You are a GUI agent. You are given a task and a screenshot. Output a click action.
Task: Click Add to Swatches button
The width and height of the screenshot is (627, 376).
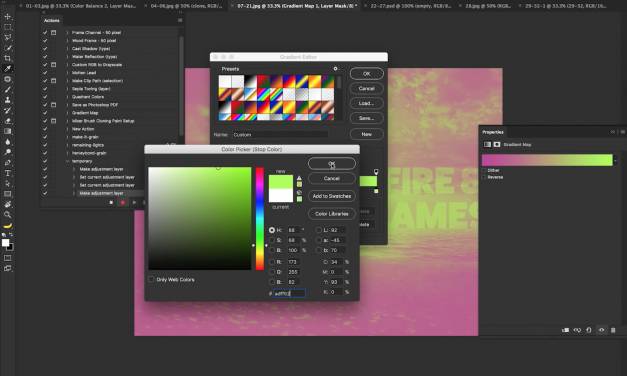331,196
